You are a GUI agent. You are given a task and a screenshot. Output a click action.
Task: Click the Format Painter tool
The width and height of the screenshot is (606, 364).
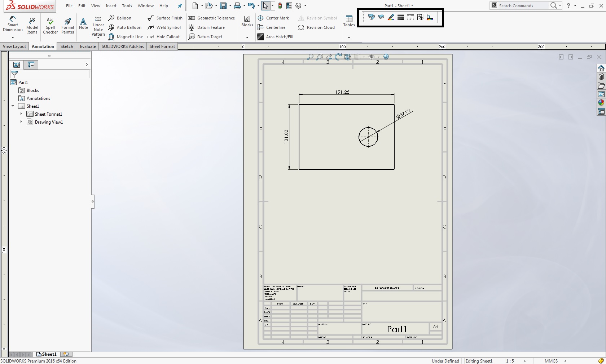click(x=68, y=25)
